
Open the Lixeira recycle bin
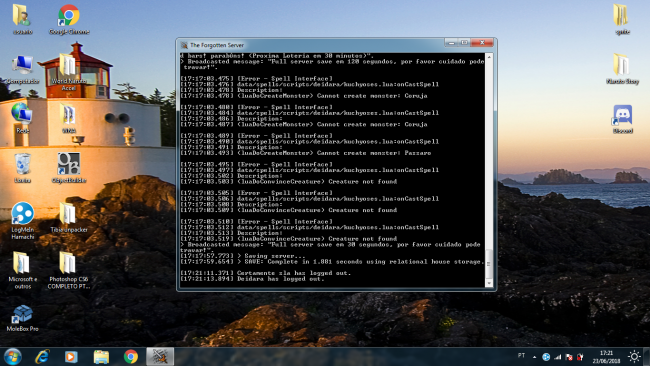click(22, 168)
